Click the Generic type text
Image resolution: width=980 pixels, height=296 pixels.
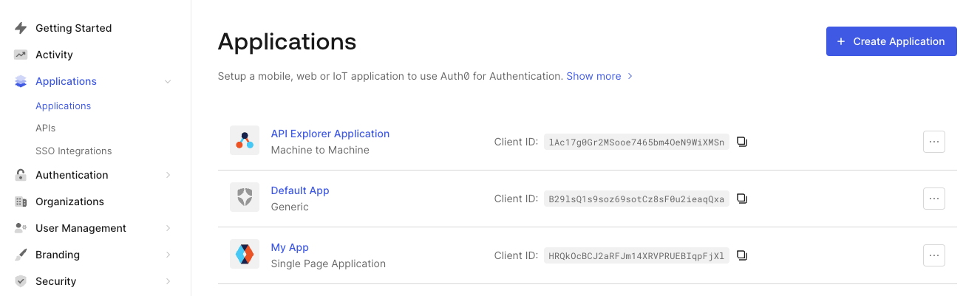[290, 207]
